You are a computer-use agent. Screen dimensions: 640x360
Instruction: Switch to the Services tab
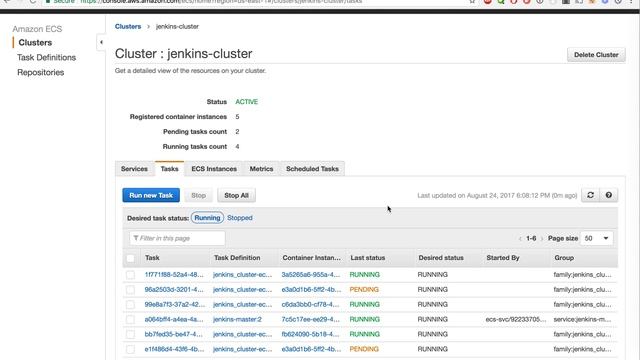[134, 169]
